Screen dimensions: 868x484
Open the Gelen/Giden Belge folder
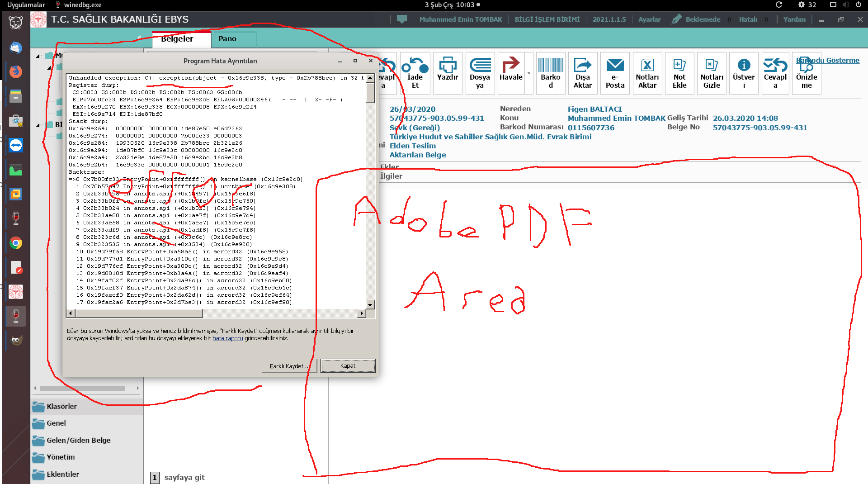78,441
